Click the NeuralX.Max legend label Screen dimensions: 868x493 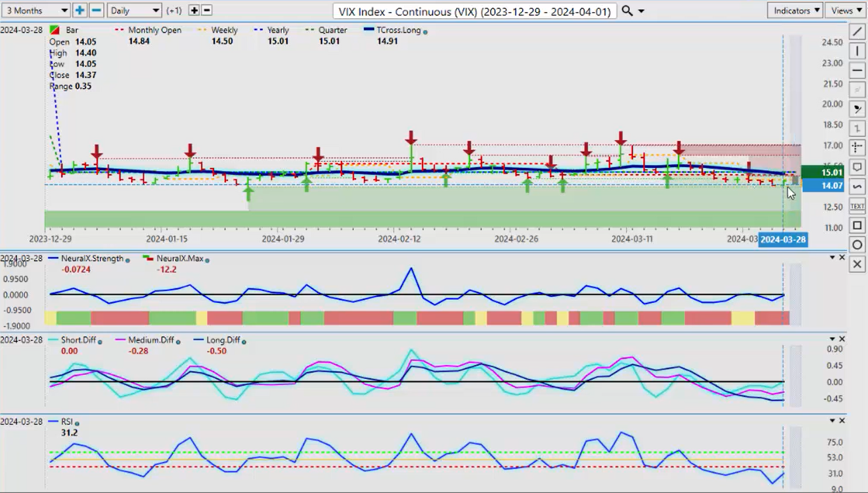click(x=179, y=258)
